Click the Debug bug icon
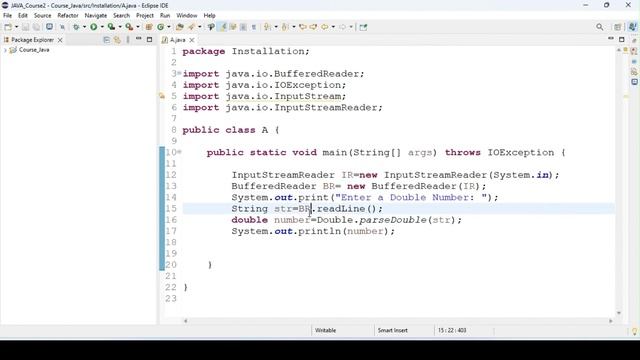Screen dimensions: 640x360 pos(76,27)
